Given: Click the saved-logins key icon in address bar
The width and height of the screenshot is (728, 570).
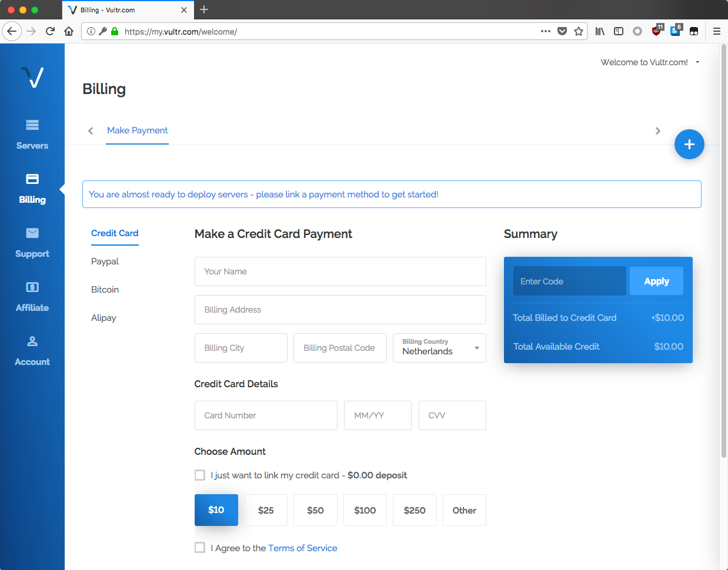Looking at the screenshot, I should click(x=103, y=31).
